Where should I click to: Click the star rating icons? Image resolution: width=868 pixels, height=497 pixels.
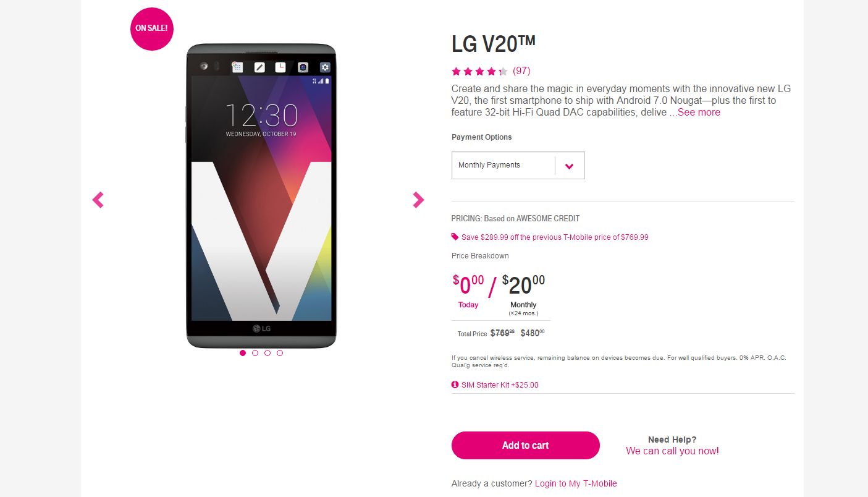(479, 71)
